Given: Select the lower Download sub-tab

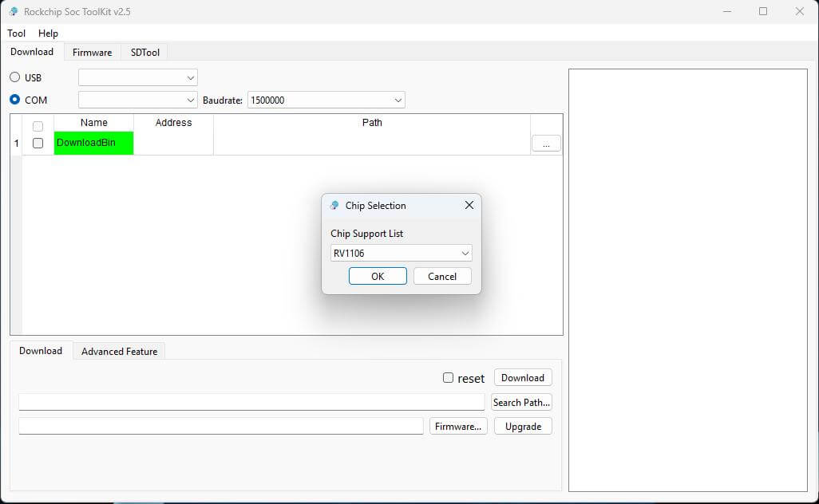Looking at the screenshot, I should point(41,351).
